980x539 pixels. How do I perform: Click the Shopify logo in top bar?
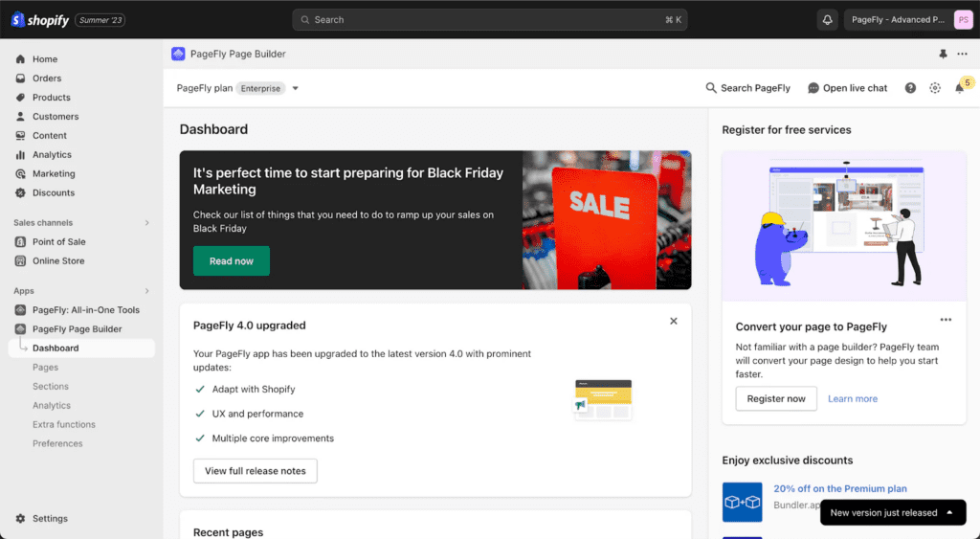pos(40,20)
